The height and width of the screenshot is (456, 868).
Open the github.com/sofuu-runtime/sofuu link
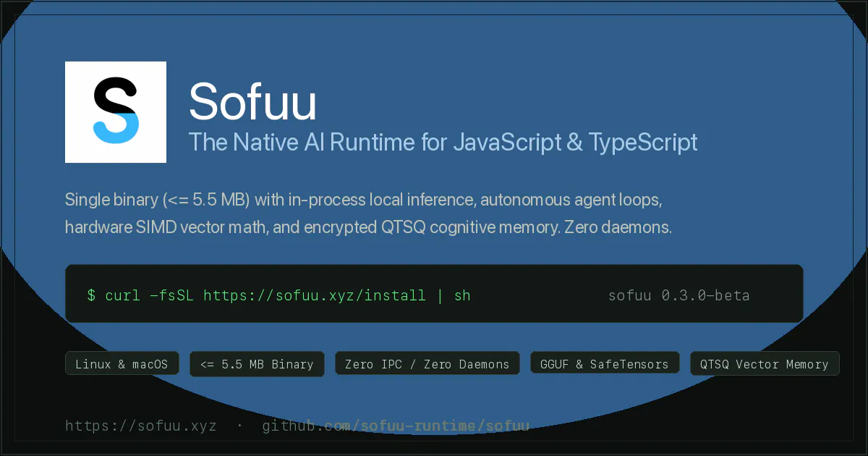pyautogui.click(x=396, y=426)
